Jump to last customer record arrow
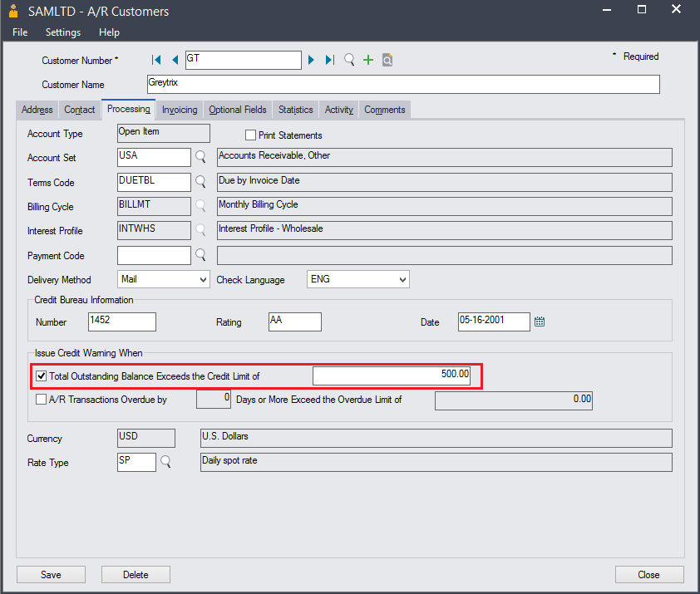The height and width of the screenshot is (594, 700). pyautogui.click(x=330, y=60)
